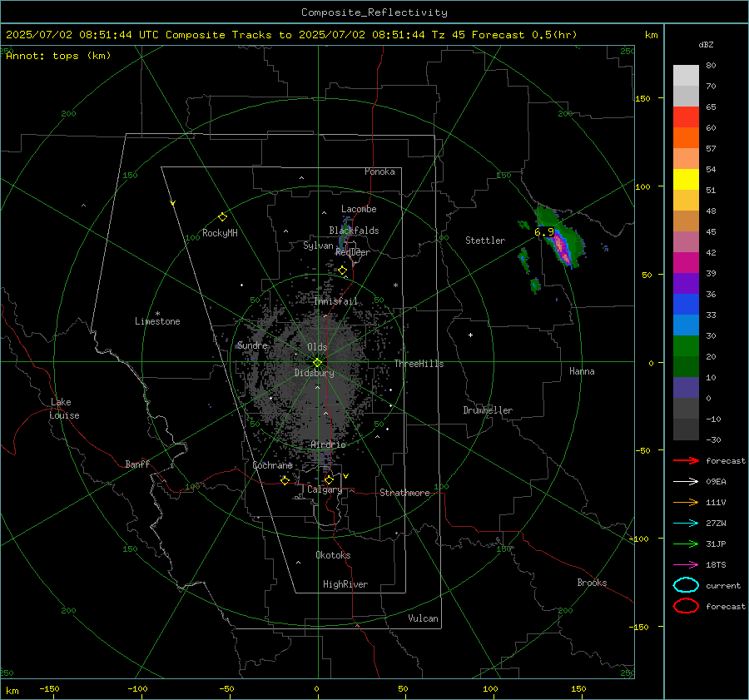
Task: Click the Hanna city label
Action: point(582,371)
